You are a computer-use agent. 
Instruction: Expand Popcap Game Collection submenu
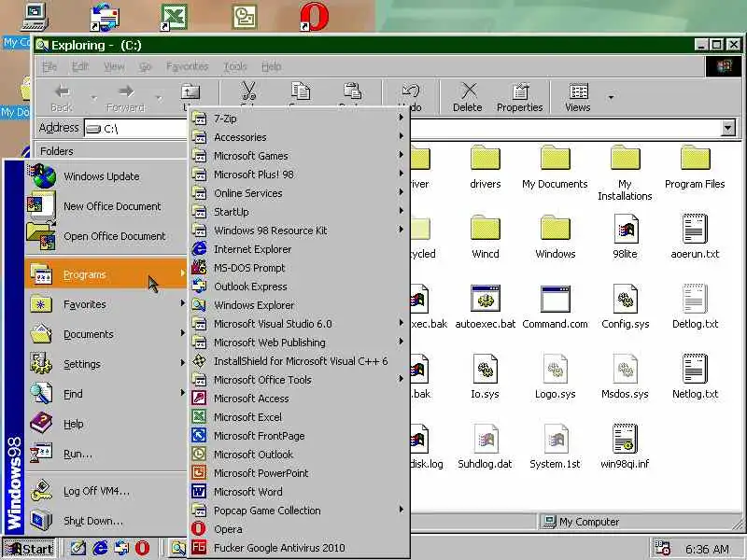(299, 510)
